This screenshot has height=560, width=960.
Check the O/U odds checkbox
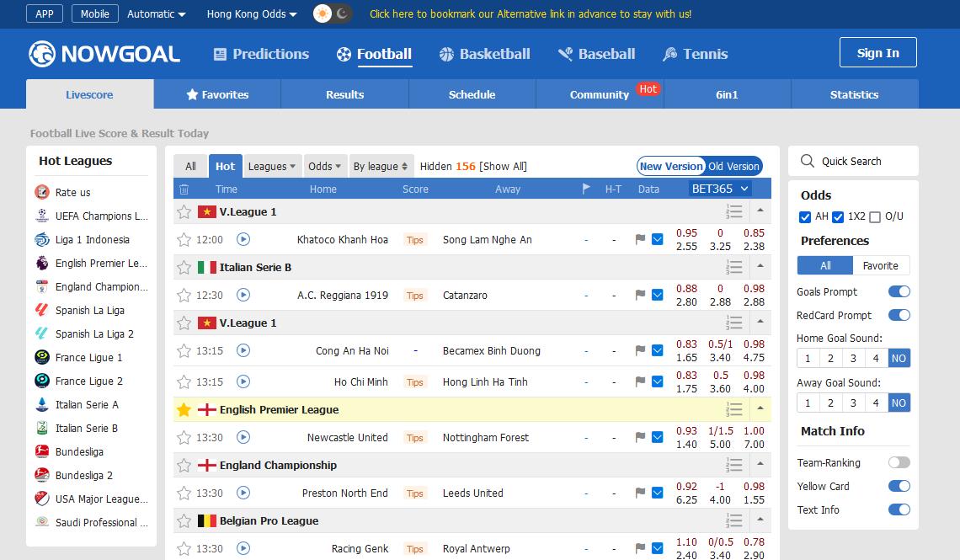[875, 216]
